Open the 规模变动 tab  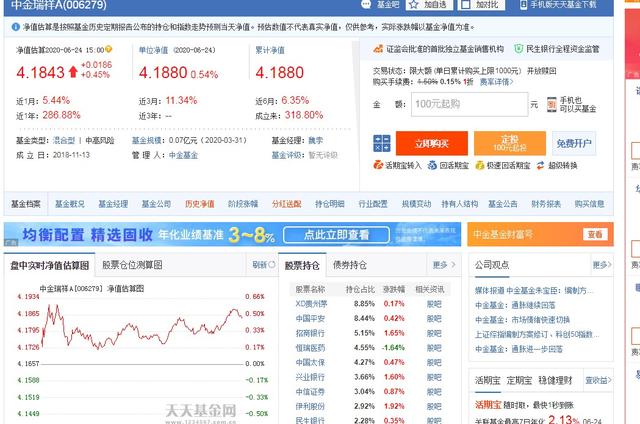[x=416, y=204]
